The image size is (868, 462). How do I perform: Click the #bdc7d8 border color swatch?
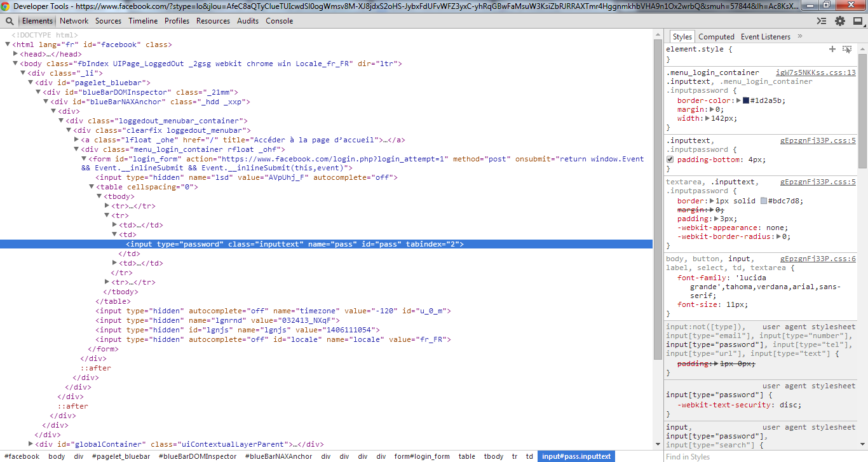[764, 201]
